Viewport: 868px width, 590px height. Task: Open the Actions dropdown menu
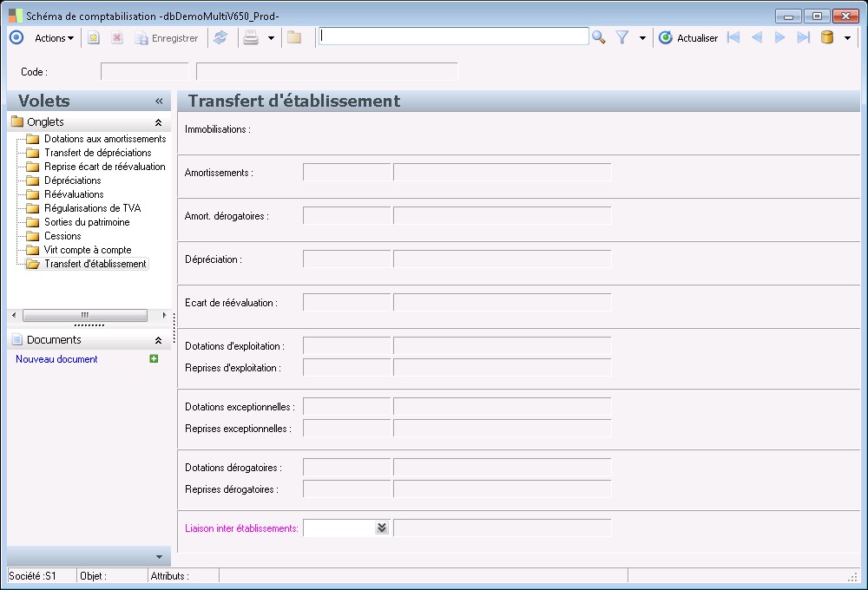(54, 38)
